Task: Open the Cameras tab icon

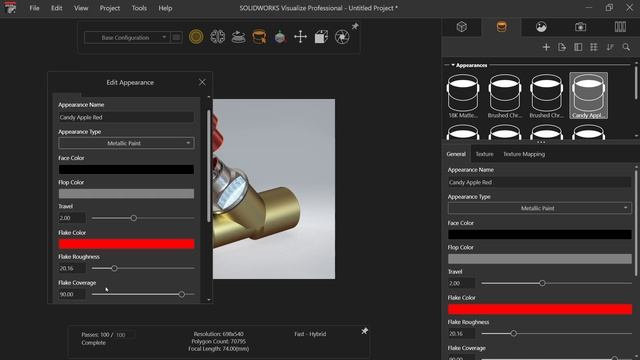Action: [x=580, y=27]
